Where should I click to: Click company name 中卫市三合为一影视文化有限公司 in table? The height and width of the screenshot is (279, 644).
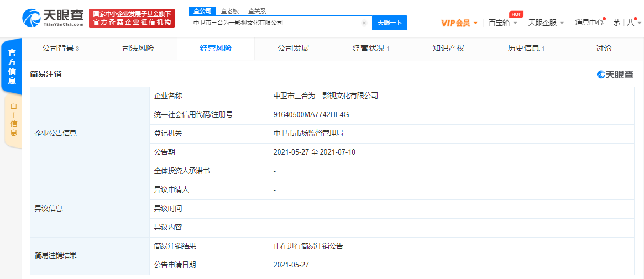coord(325,96)
